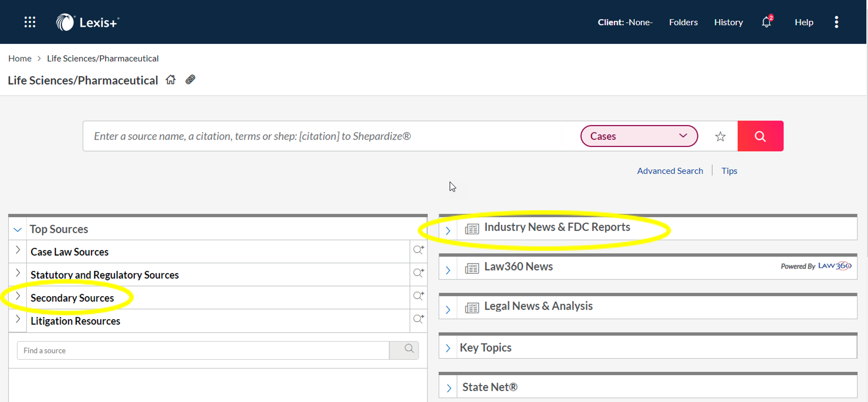Click State Net® title
868x402 pixels.
coord(490,387)
